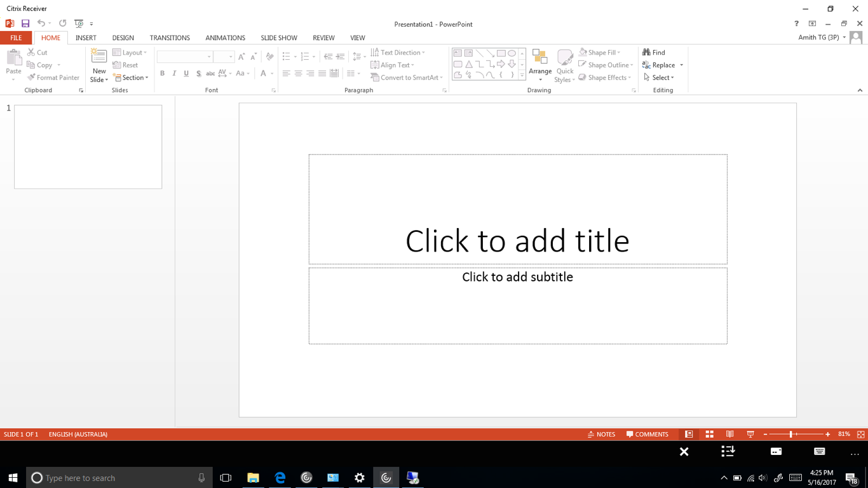Apply strikethrough formatting
Image resolution: width=868 pixels, height=488 pixels.
[210, 73]
